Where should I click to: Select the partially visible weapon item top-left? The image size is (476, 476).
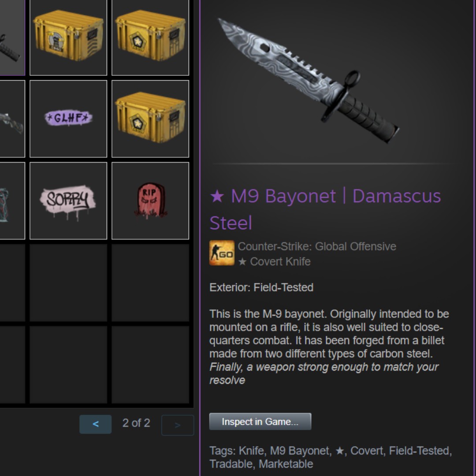[x=12, y=37]
